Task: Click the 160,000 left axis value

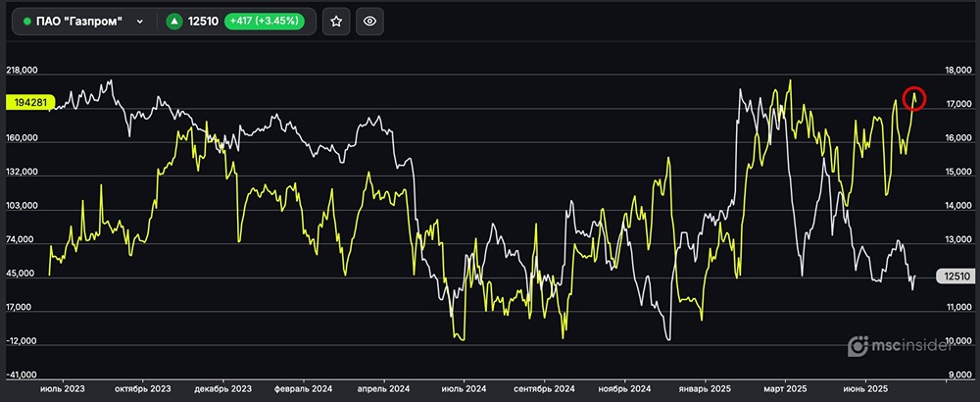Action: (x=22, y=138)
